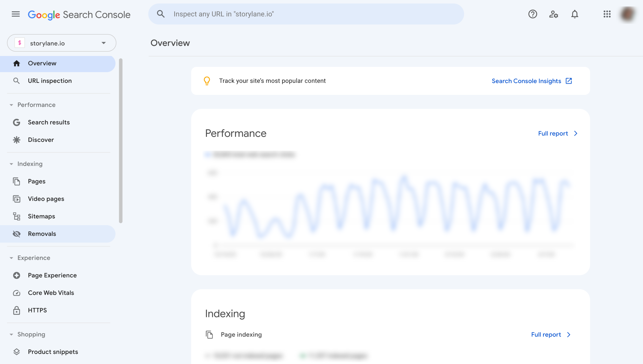The height and width of the screenshot is (364, 643).
Task: Open the Google apps grid
Action: (x=607, y=14)
